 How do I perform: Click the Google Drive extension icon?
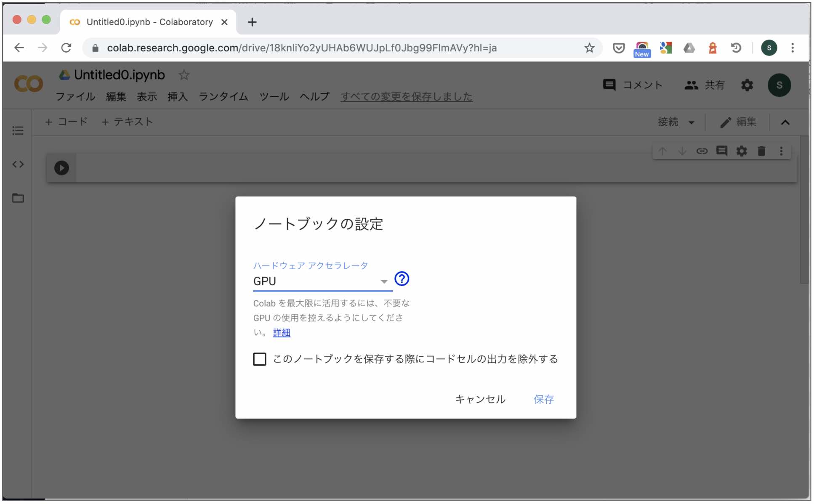(689, 48)
